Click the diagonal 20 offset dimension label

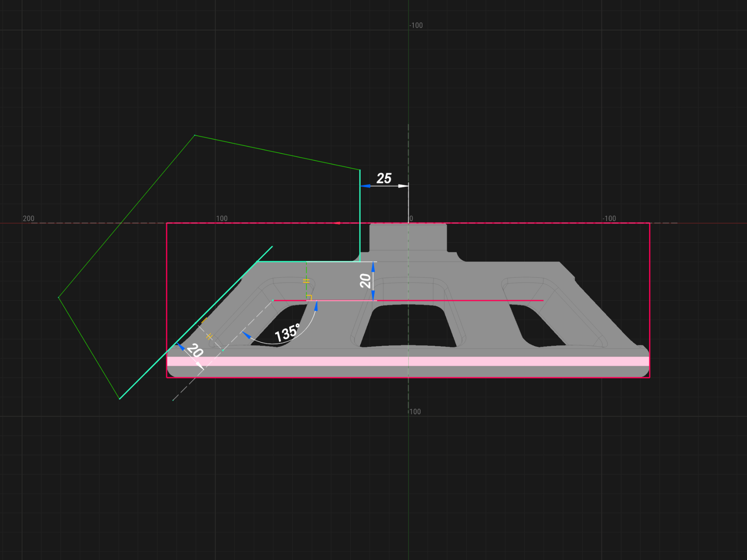(x=195, y=350)
